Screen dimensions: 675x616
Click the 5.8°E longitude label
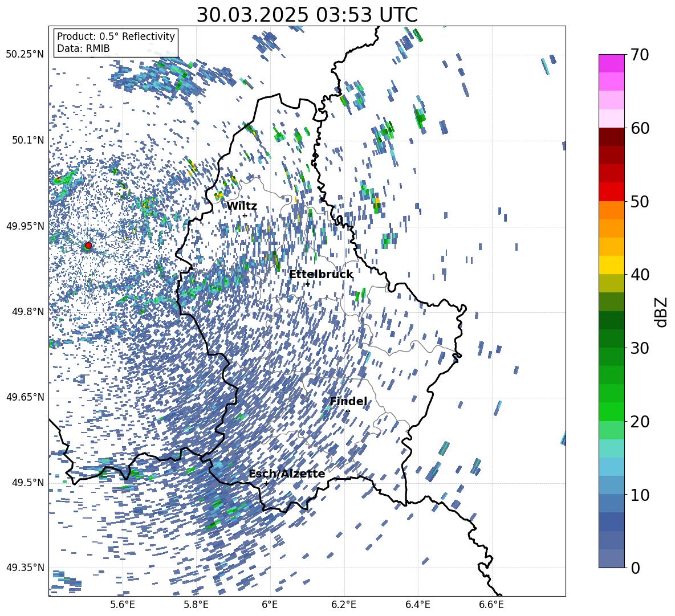pyautogui.click(x=196, y=605)
